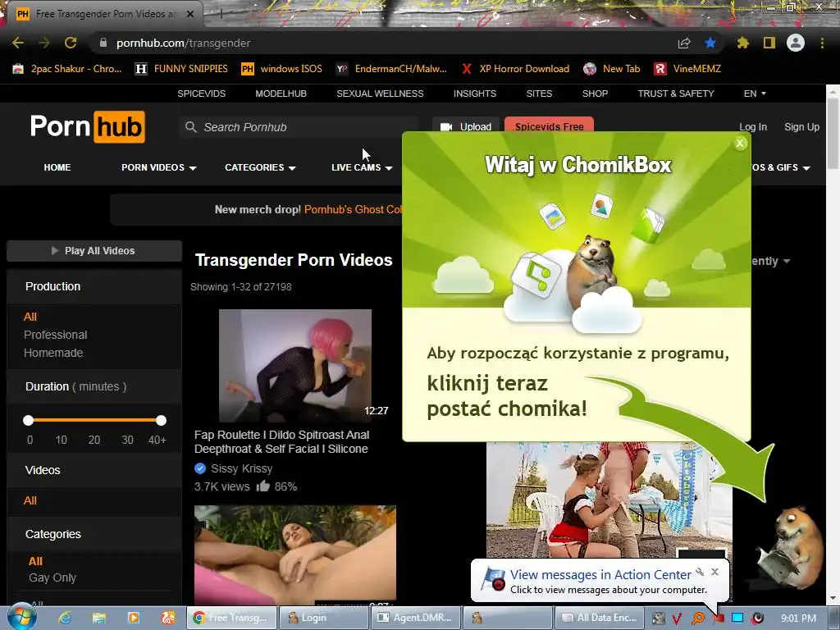The height and width of the screenshot is (630, 840).
Task: Open Chrome's three-dot menu
Action: pos(822,43)
